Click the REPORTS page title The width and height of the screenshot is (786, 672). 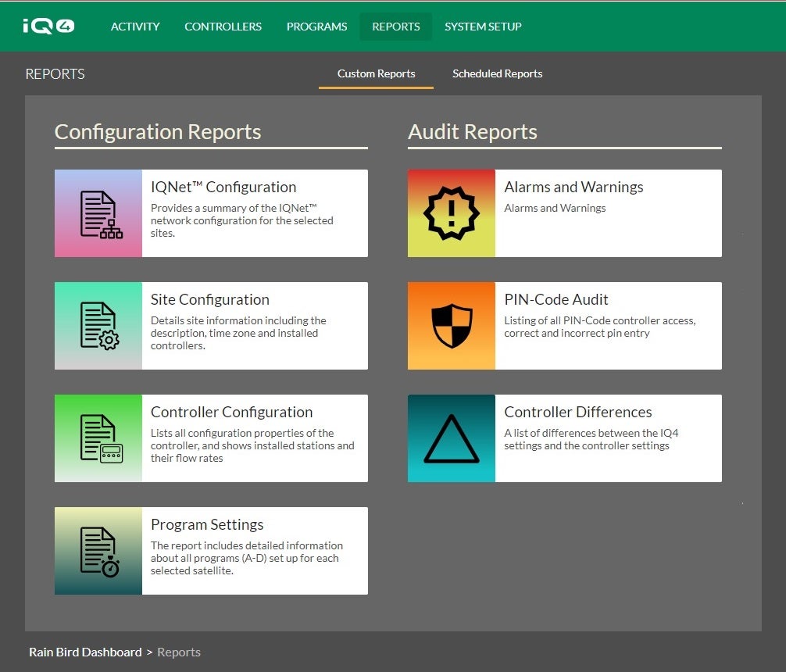pos(55,73)
